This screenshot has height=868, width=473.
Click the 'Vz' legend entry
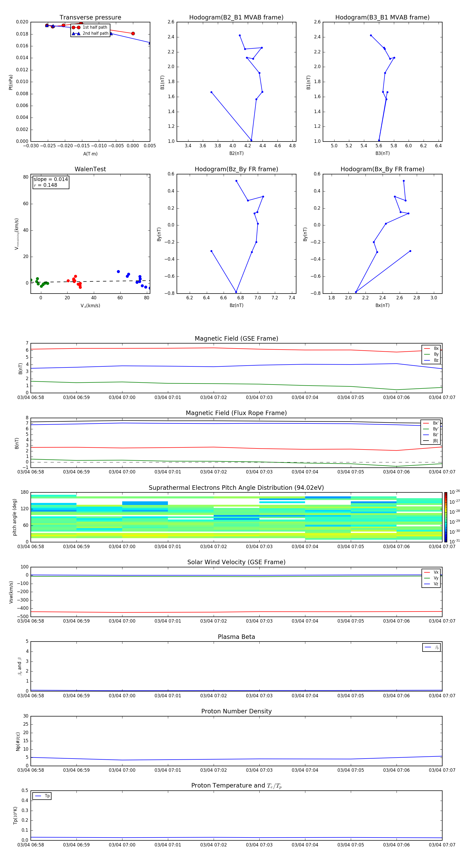[x=431, y=584]
